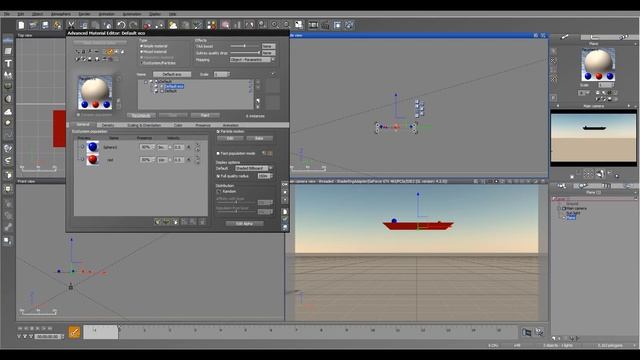640x360 pixels.
Task: Click the Redo arrow icon
Action: [133, 25]
